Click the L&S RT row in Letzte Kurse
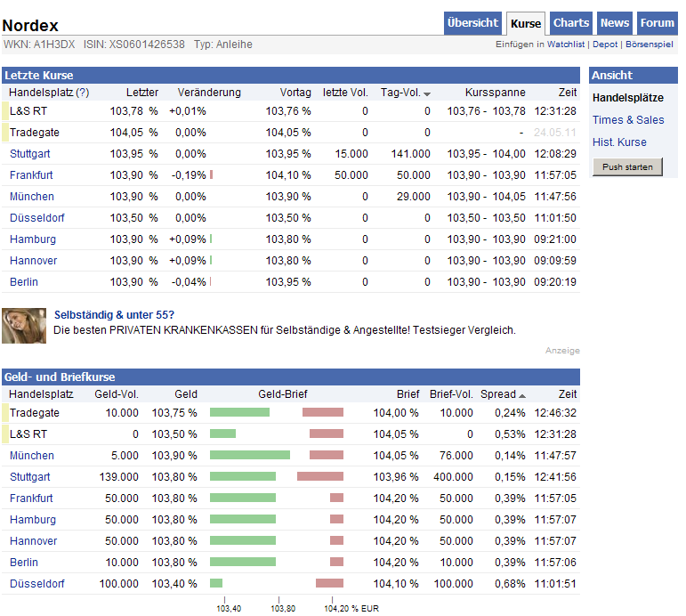Image resolution: width=686 pixels, height=616 pixels. (x=291, y=111)
